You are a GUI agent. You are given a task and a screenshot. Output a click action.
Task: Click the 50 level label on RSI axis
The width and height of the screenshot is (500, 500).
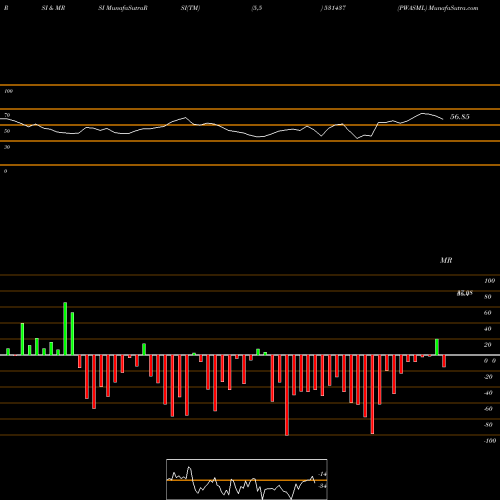point(7,131)
